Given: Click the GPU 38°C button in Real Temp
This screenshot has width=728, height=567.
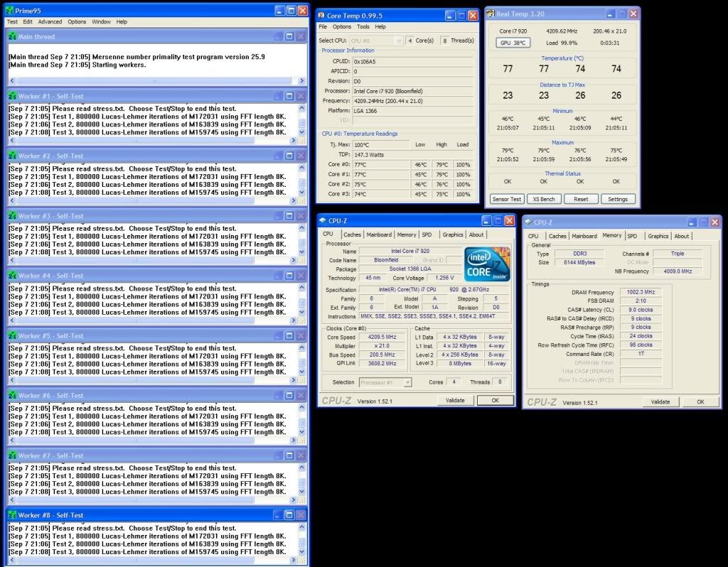Looking at the screenshot, I should pyautogui.click(x=513, y=43).
